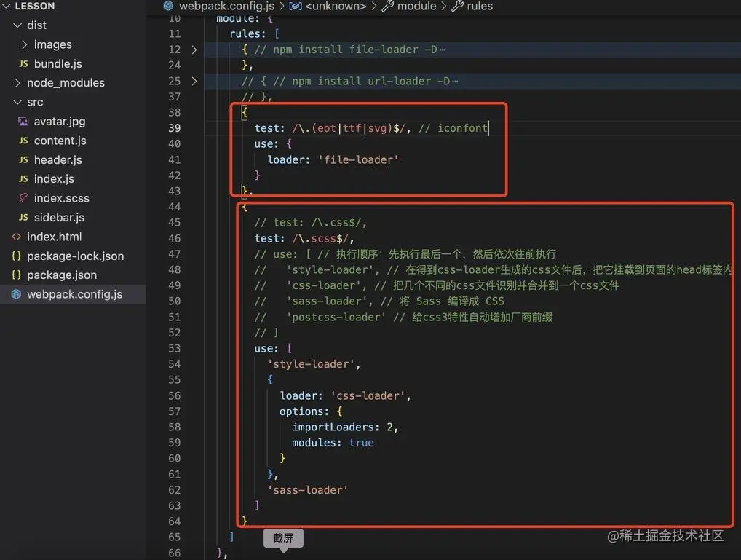Click the text 'file-loader' on line 41
This screenshot has height=560, width=741.
(359, 160)
